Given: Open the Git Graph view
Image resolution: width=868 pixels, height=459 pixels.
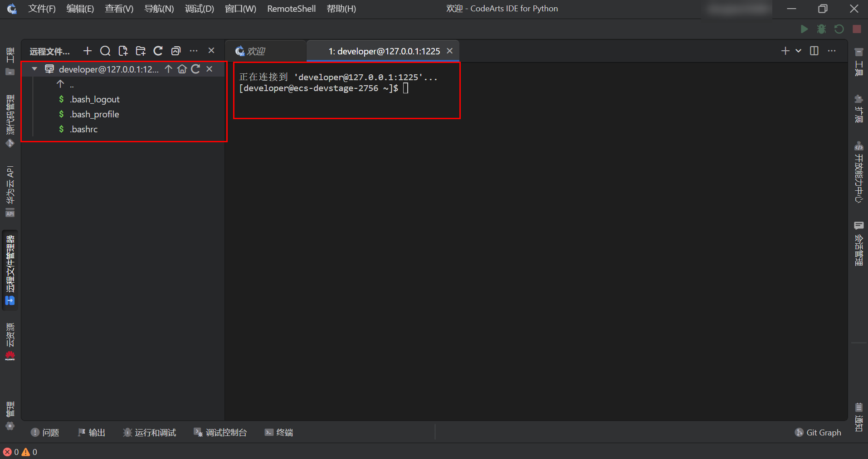Looking at the screenshot, I should click(x=818, y=432).
